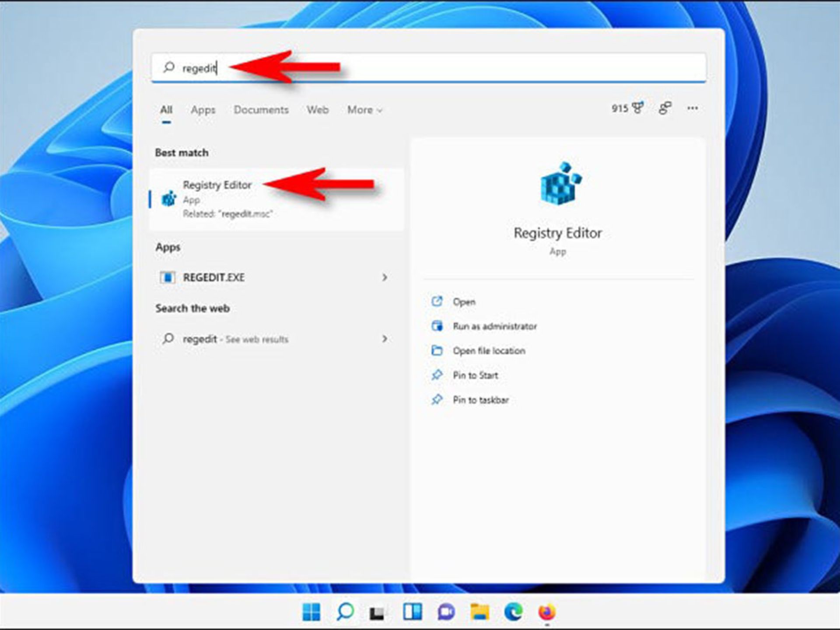Launch Microsoft Edge from the taskbar
840x630 pixels.
pyautogui.click(x=513, y=612)
